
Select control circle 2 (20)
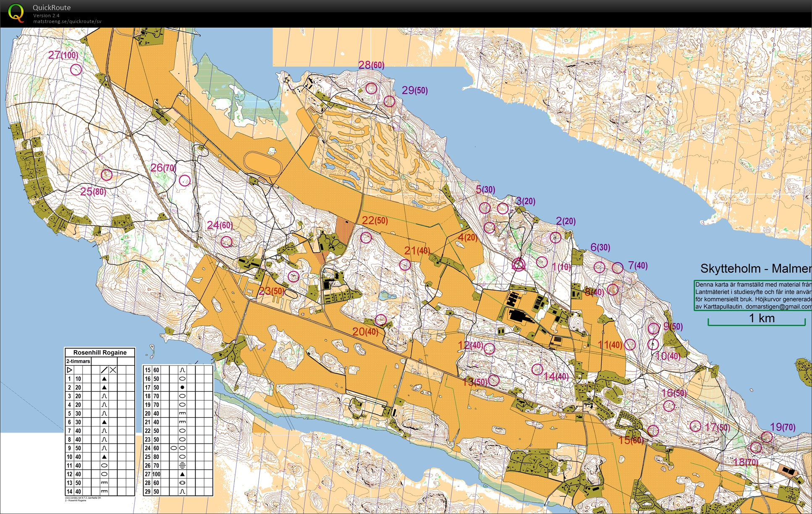555,238
